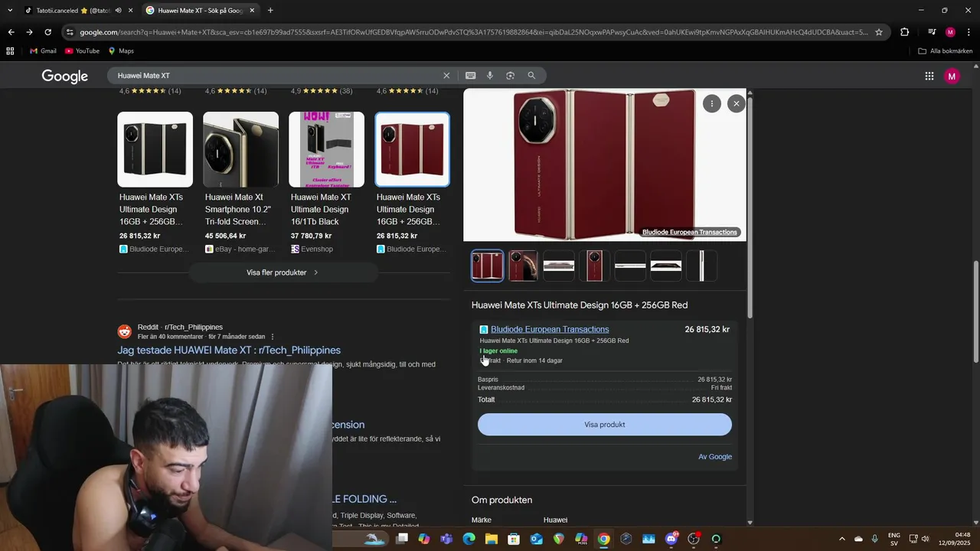The image size is (980, 551).
Task: Open Chrome's three-dot menu
Action: (x=969, y=32)
